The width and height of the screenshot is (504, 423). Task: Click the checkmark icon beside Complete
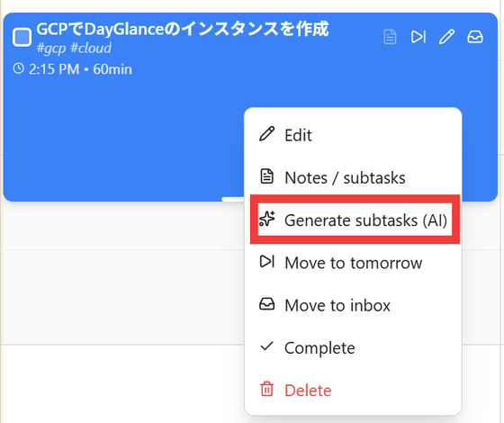[x=266, y=346]
